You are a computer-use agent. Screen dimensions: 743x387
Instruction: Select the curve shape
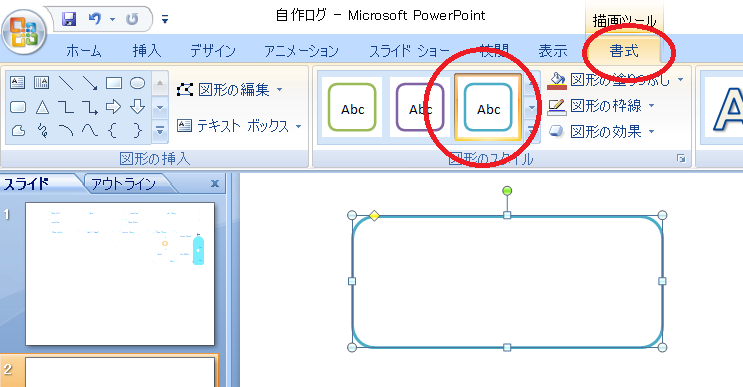[x=90, y=130]
